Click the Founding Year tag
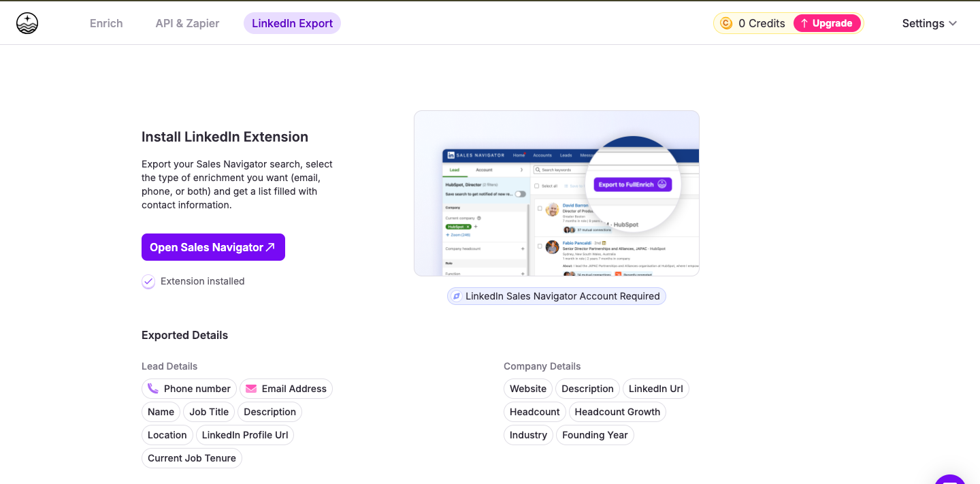 point(595,435)
